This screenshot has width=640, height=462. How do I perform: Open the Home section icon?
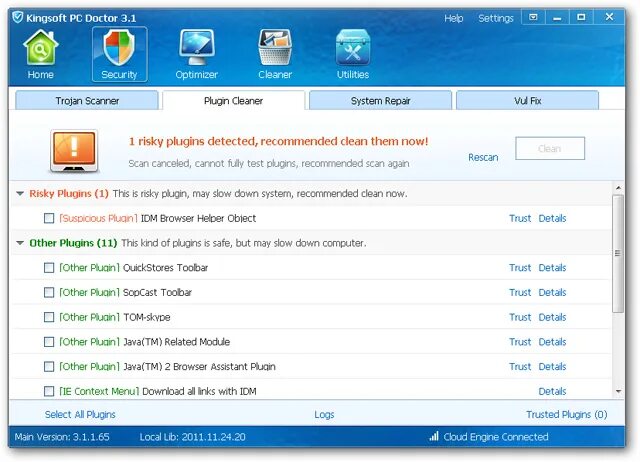coord(40,47)
